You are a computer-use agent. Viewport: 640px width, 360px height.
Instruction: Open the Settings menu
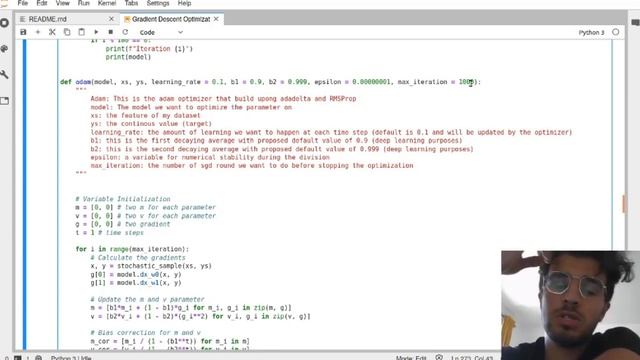click(x=158, y=3)
